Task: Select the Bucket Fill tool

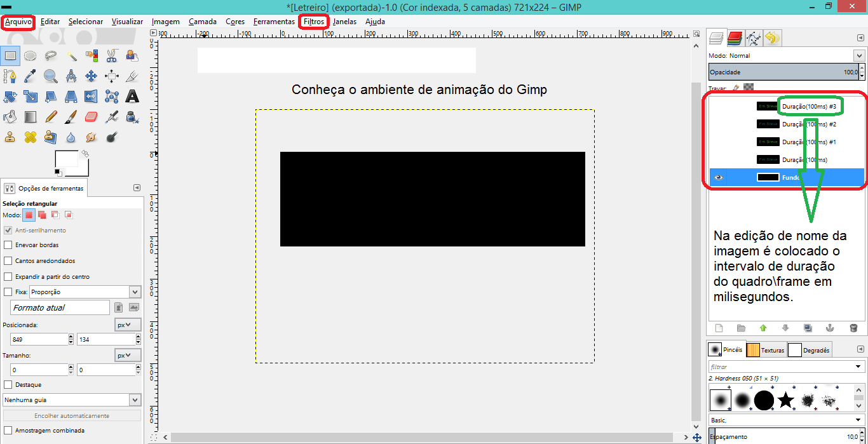Action: point(10,117)
